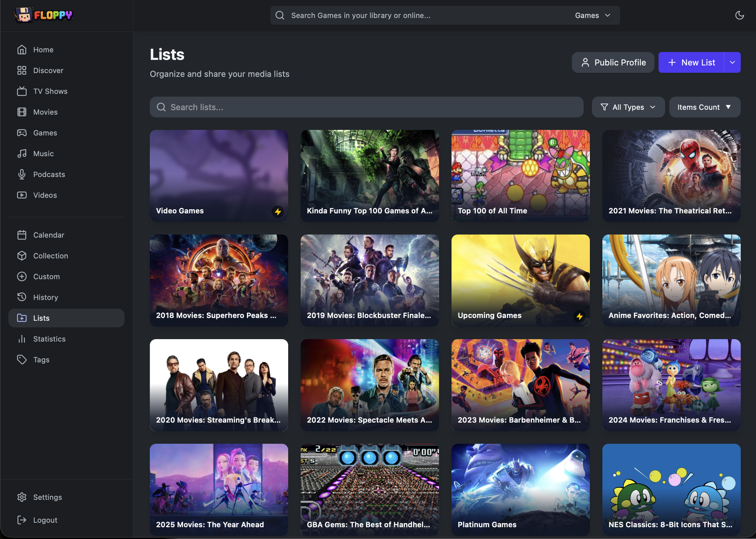Select Movies in sidebar

click(66, 112)
